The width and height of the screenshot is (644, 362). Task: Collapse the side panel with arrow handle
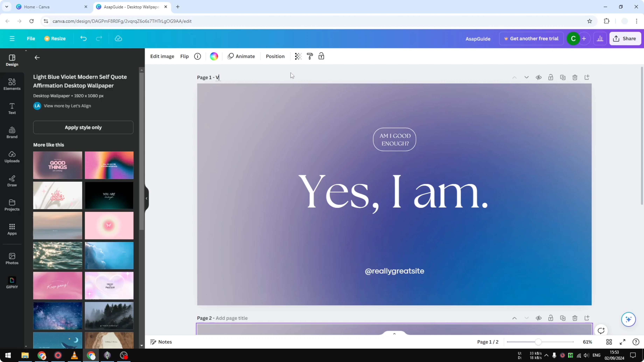(146, 198)
